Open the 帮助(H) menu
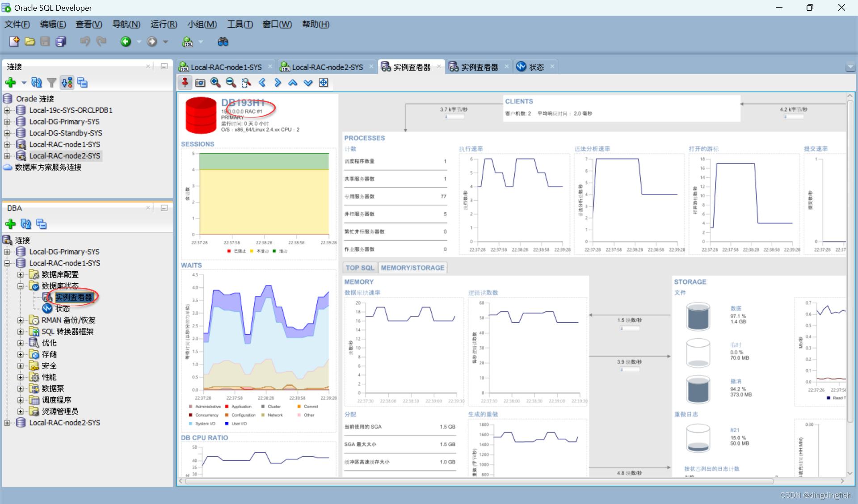This screenshot has height=504, width=858. [316, 24]
